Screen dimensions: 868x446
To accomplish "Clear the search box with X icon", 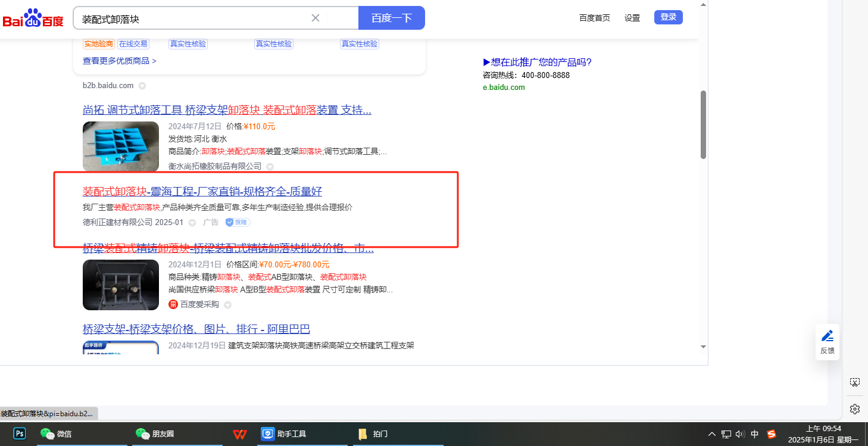I will tap(316, 18).
